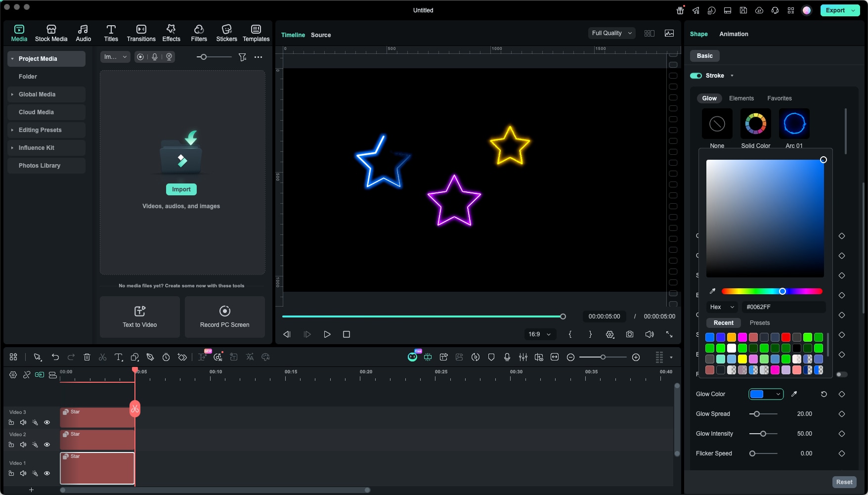The width and height of the screenshot is (868, 495).
Task: Toggle the Stroke switch off
Action: pyautogui.click(x=696, y=76)
